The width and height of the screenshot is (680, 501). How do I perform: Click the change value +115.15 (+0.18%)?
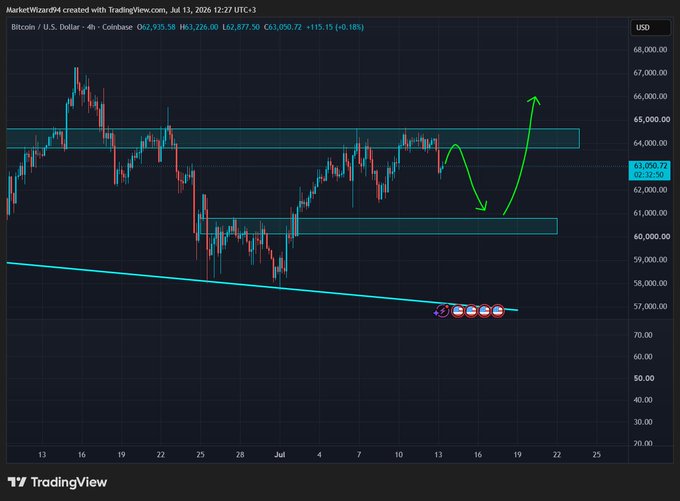tap(335, 27)
